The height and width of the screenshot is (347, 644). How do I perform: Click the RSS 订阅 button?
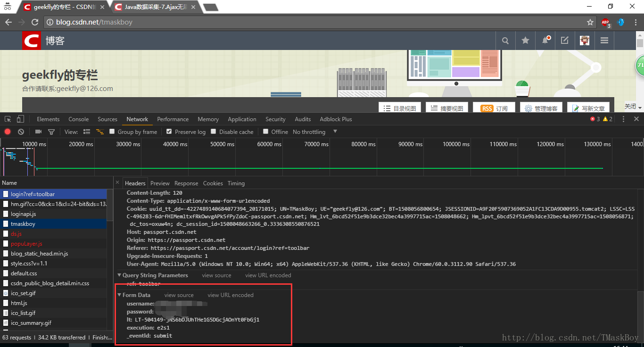[494, 108]
